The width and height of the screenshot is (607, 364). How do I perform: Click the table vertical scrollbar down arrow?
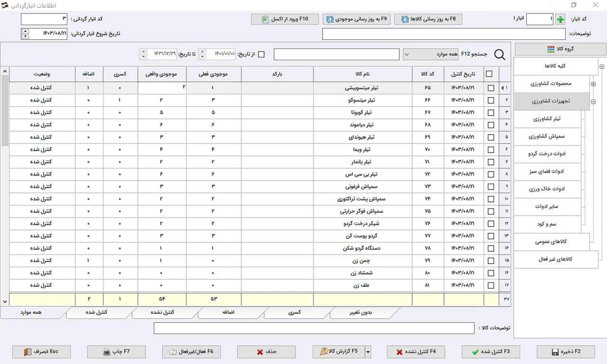coord(5,301)
